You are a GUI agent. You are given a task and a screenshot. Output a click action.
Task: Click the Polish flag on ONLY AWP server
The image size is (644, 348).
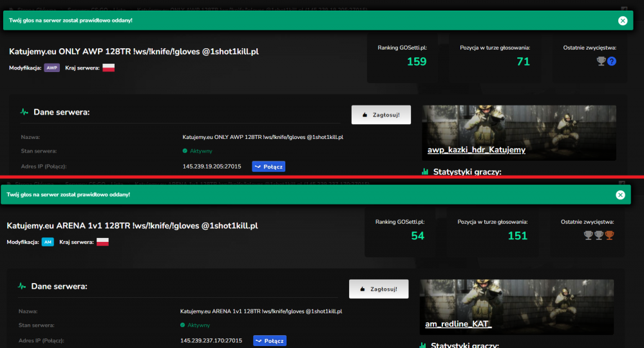pos(108,68)
